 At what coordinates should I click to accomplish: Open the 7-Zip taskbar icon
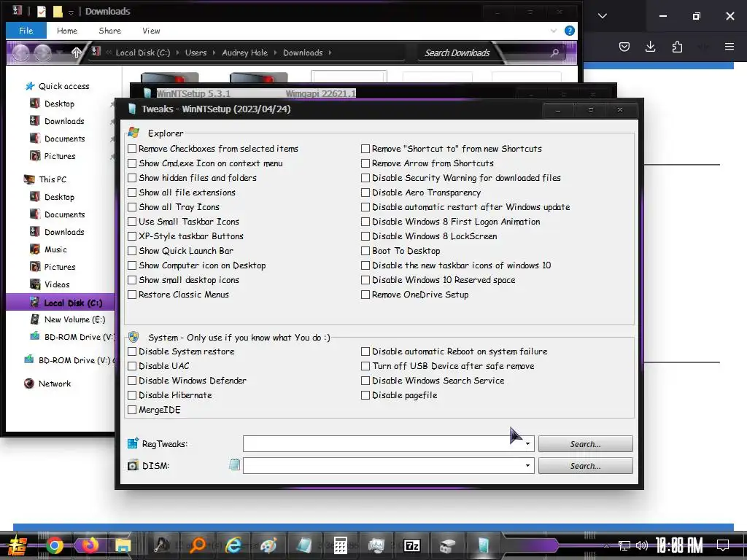(x=411, y=545)
